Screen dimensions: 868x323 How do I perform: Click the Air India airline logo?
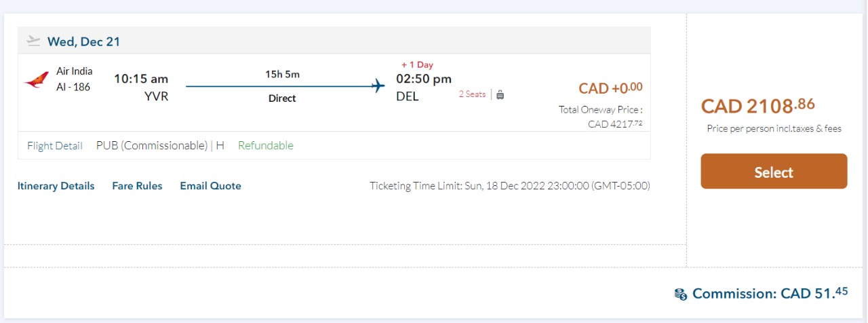pos(37,79)
